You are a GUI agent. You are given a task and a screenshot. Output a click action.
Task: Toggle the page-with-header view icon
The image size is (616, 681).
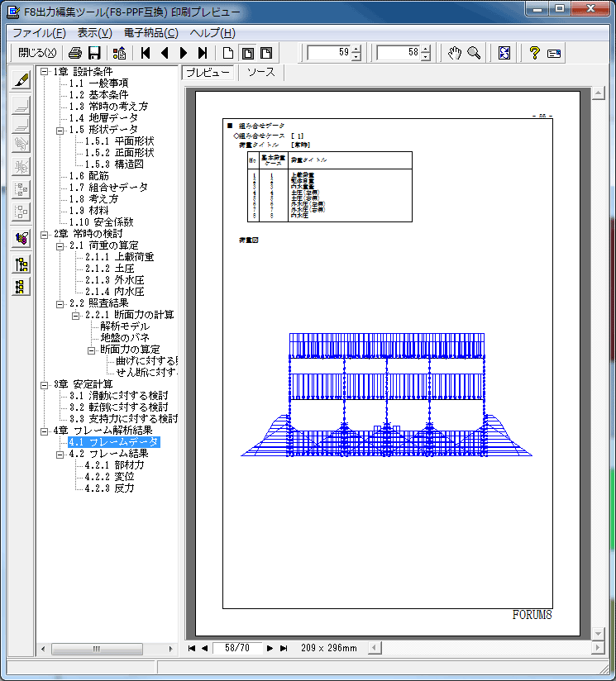266,53
